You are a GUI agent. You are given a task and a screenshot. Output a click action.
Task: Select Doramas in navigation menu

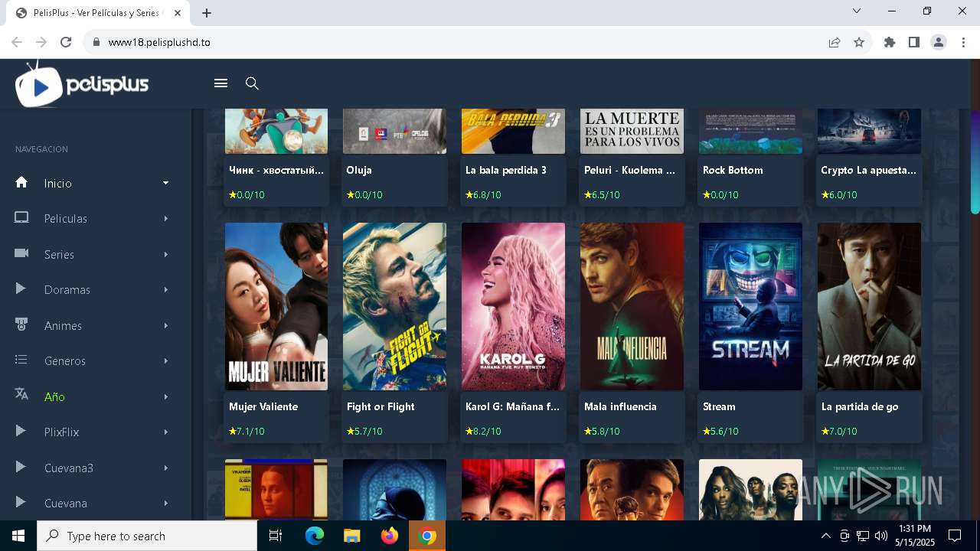(x=67, y=290)
